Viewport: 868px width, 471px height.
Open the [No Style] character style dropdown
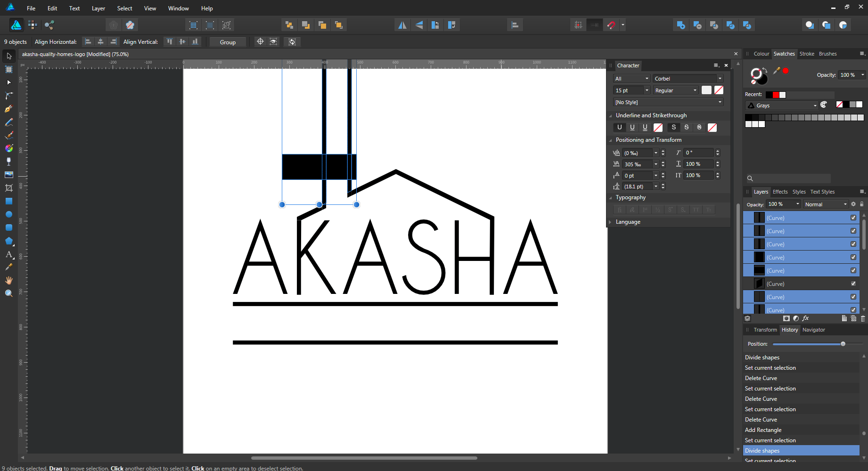[x=668, y=102]
